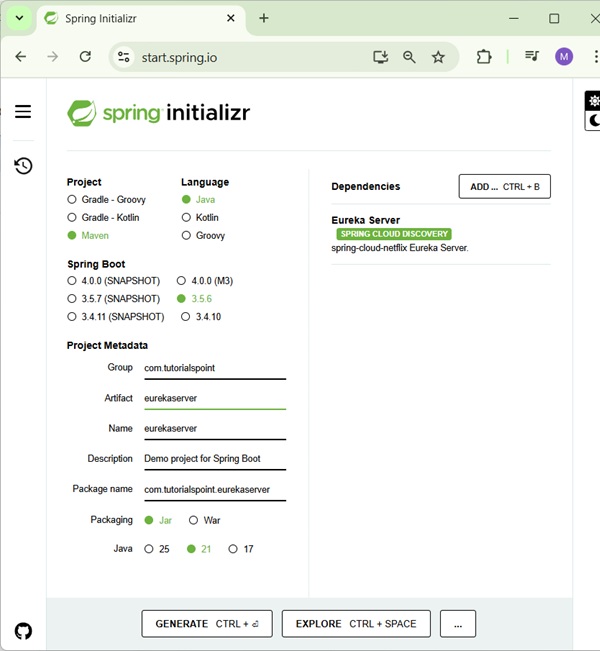Screen dimensions: 600x651
Task: Open the hamburger menu in the sidebar
Action: tap(23, 111)
